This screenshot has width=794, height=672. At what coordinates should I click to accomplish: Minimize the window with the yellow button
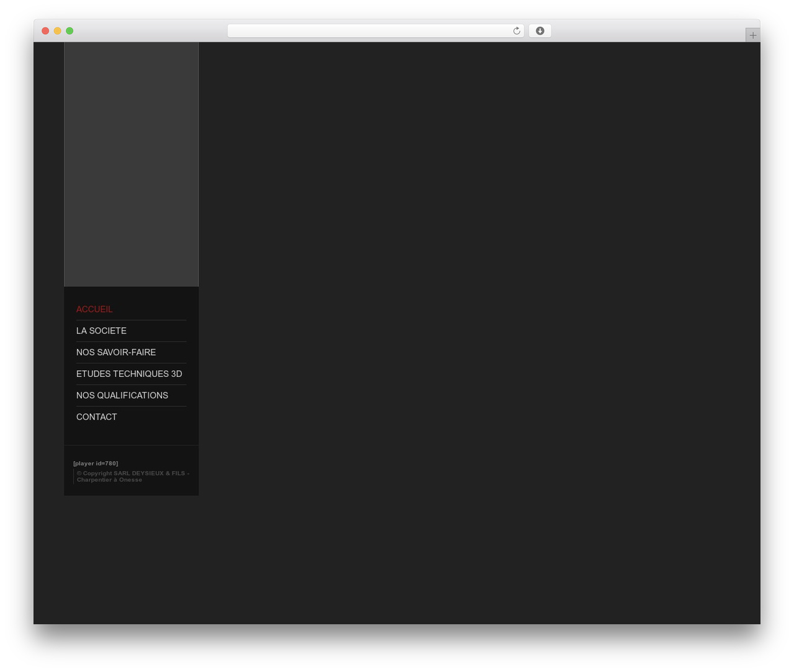point(58,31)
